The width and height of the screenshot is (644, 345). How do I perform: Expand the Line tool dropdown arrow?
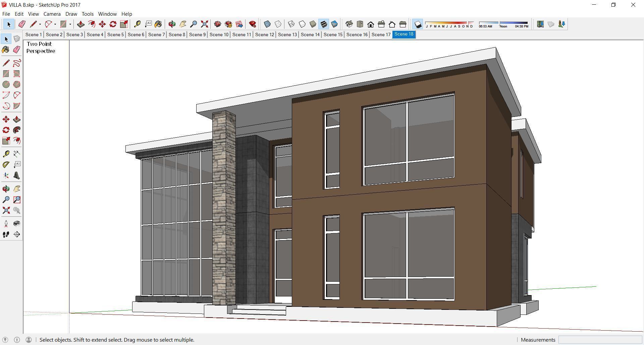40,24
